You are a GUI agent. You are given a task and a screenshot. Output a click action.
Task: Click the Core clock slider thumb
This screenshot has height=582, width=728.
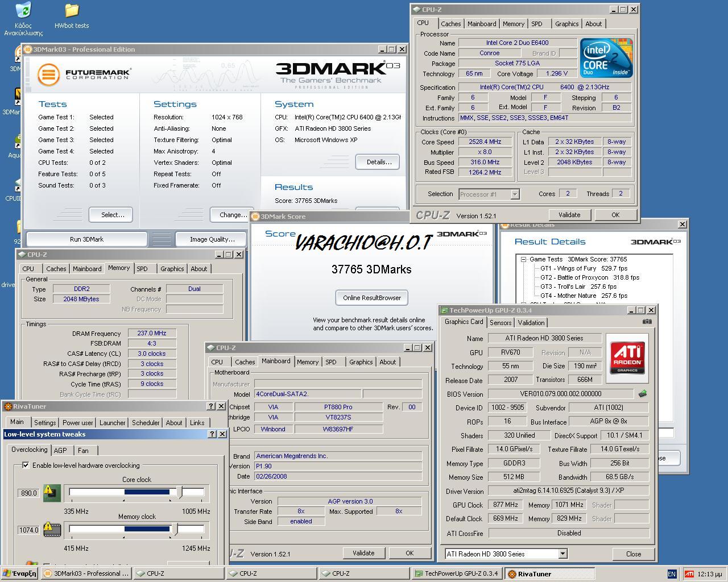tap(180, 492)
